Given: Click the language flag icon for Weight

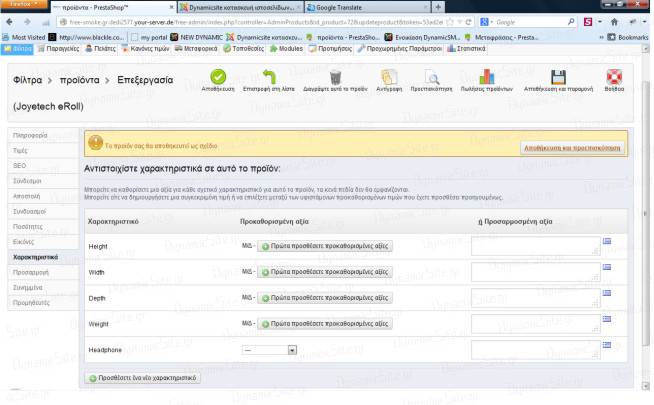Looking at the screenshot, I should click(607, 319).
